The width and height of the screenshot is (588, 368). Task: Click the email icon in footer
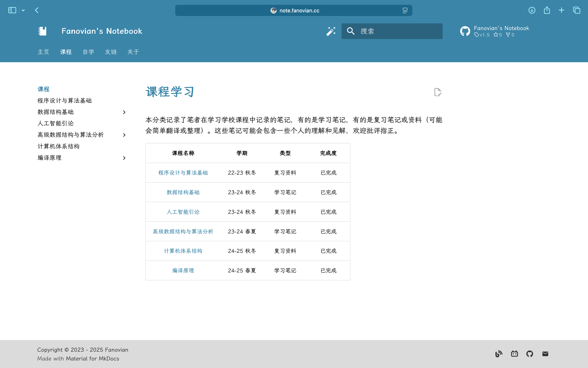545,354
